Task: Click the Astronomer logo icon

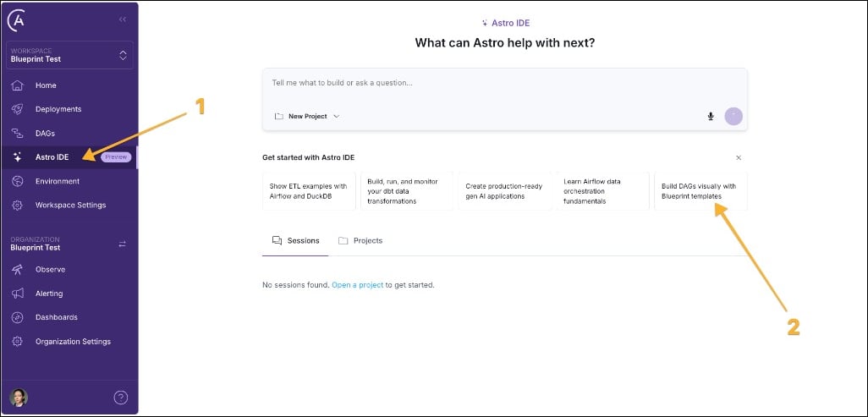Action: 15,21
